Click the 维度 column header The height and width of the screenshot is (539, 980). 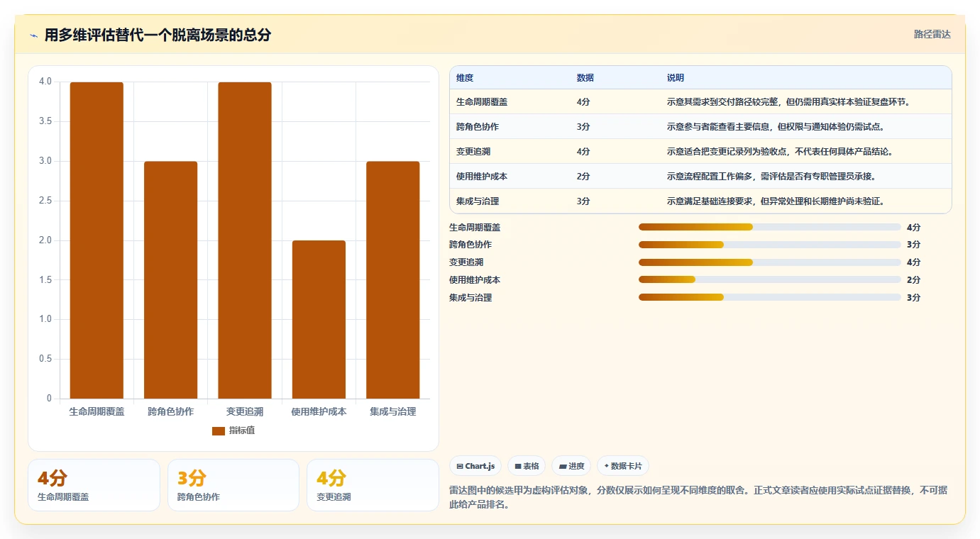[466, 77]
